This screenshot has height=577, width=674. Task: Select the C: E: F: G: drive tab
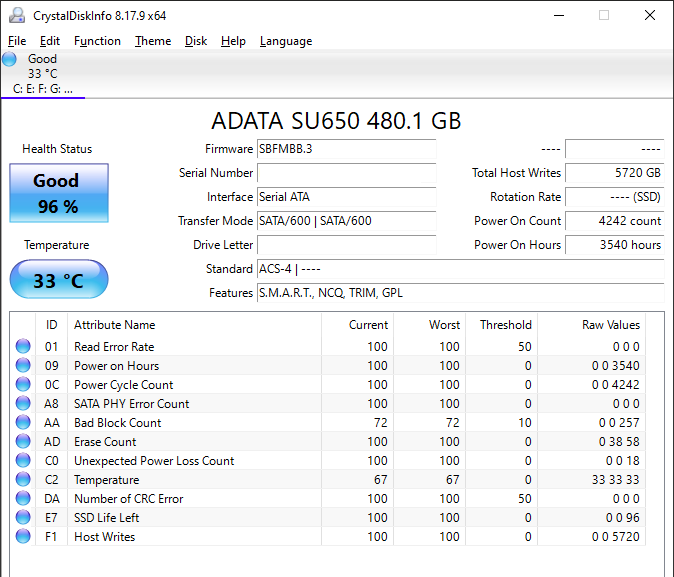[42, 89]
